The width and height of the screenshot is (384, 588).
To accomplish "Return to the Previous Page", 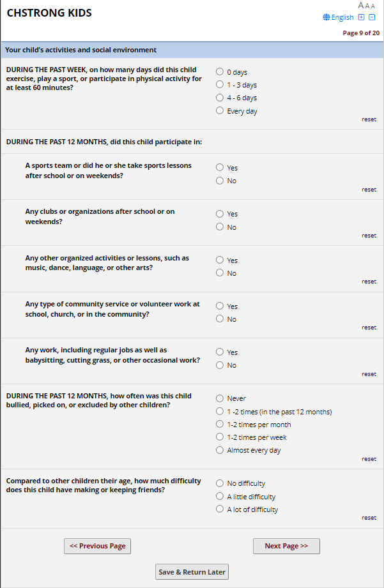I will point(97,546).
